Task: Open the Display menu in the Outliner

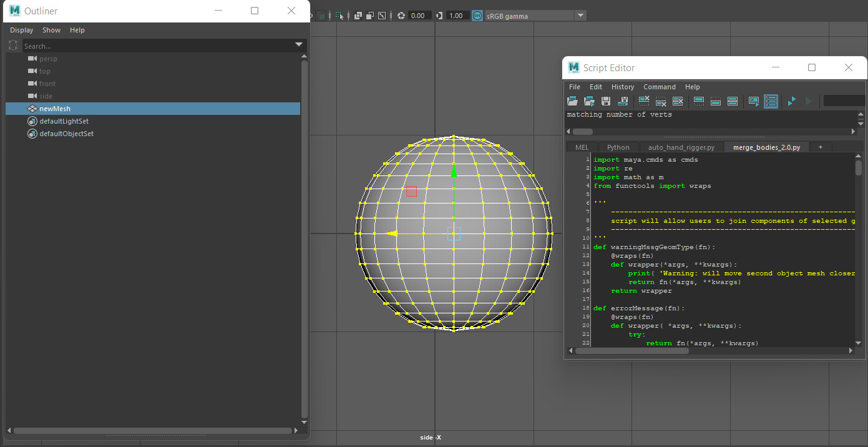Action: [x=21, y=29]
